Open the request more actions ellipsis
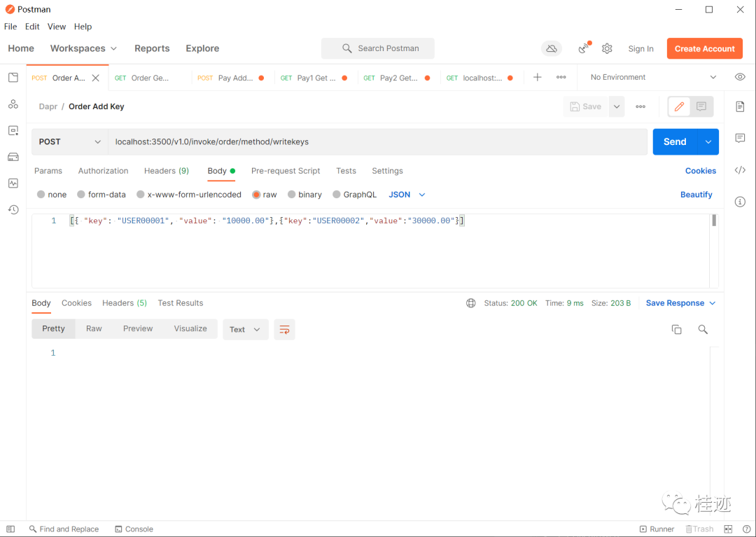The width and height of the screenshot is (756, 537). 640,106
